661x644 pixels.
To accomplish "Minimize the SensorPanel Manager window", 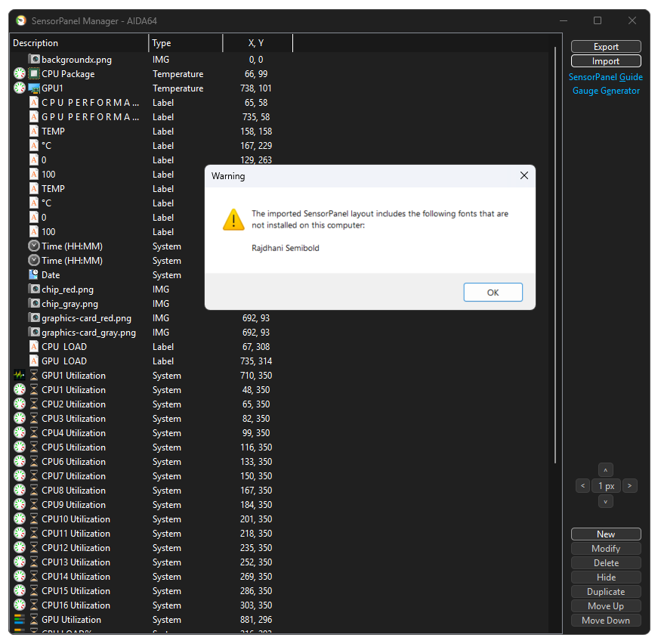I will 564,20.
